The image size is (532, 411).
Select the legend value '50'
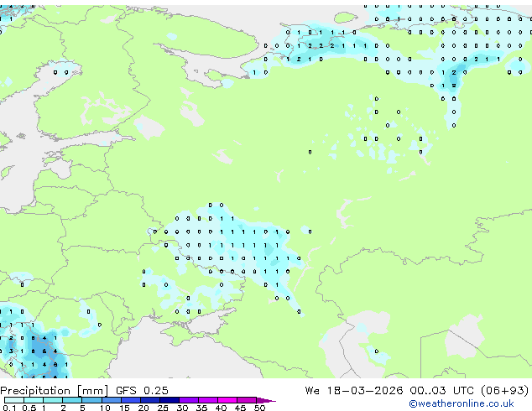click(x=259, y=408)
